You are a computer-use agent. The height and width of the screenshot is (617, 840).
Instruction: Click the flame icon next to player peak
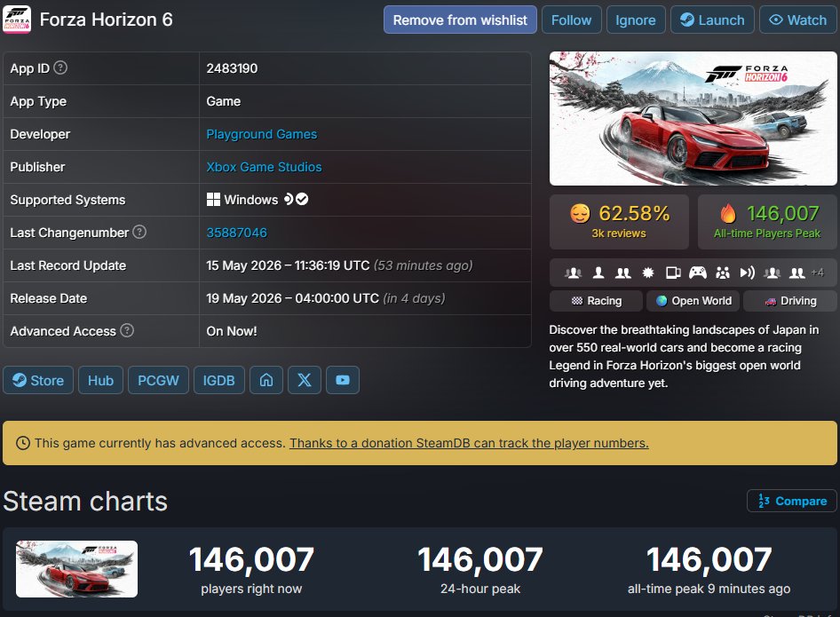pos(728,213)
